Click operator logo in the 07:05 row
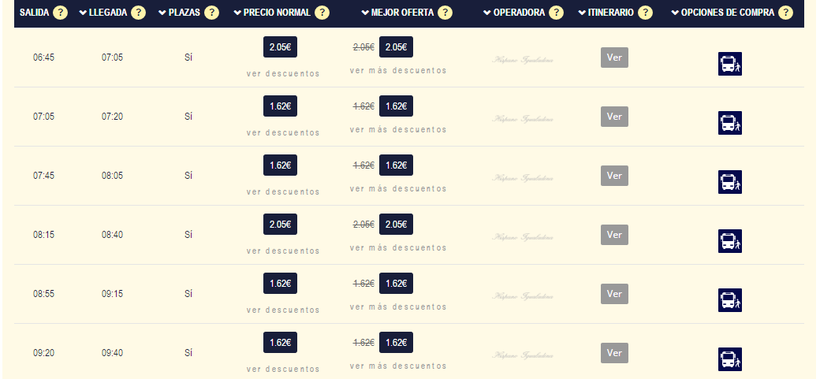The image size is (820, 379). 522,119
